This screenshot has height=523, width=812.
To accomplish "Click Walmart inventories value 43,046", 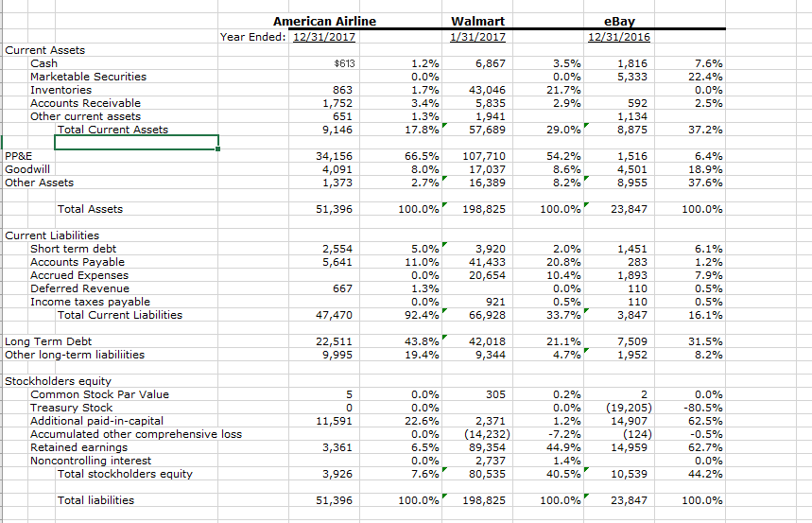I will 487,90.
